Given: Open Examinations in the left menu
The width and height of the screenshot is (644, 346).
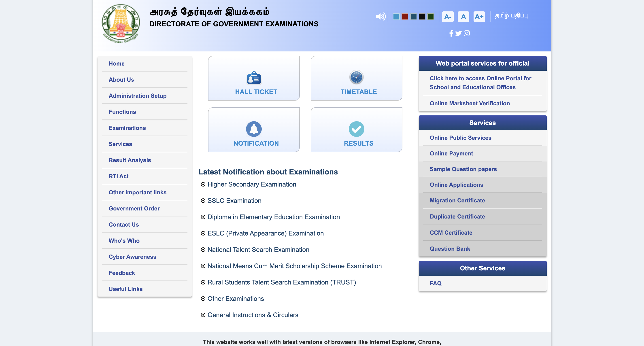Looking at the screenshot, I should coord(127,128).
